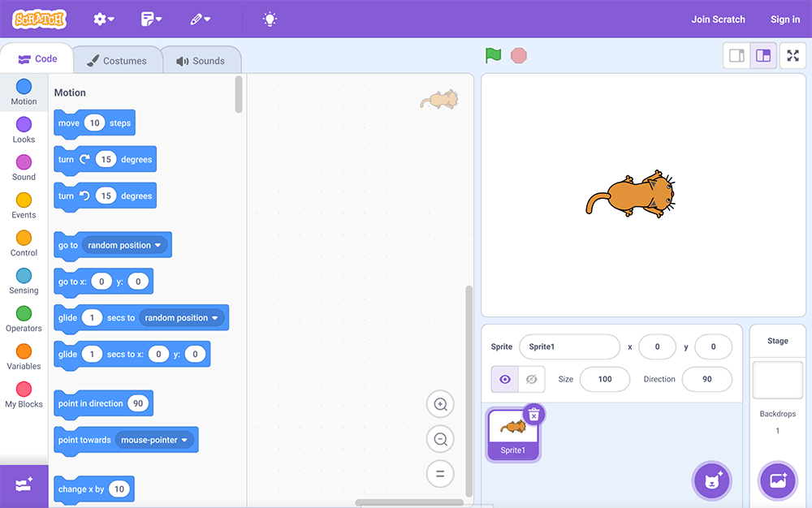
Task: Click Join Scratch link
Action: pyautogui.click(x=718, y=19)
